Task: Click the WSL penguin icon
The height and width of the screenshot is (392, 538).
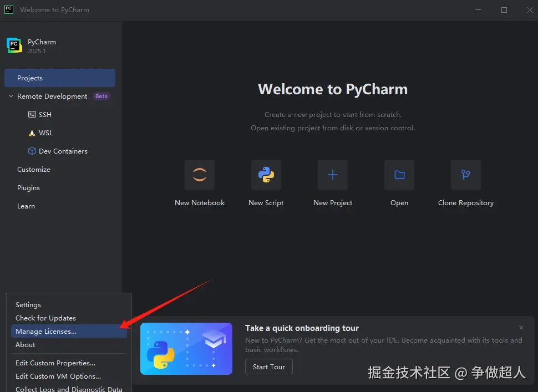Action: (32, 133)
